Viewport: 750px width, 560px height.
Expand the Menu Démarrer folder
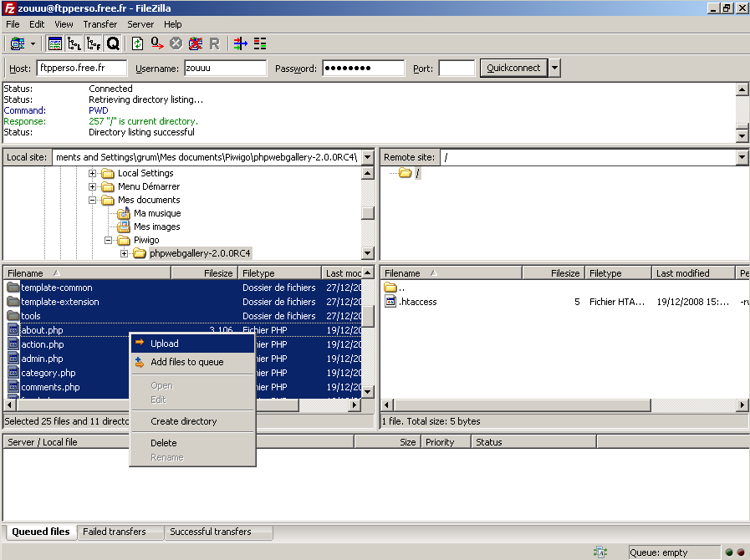pos(92,186)
